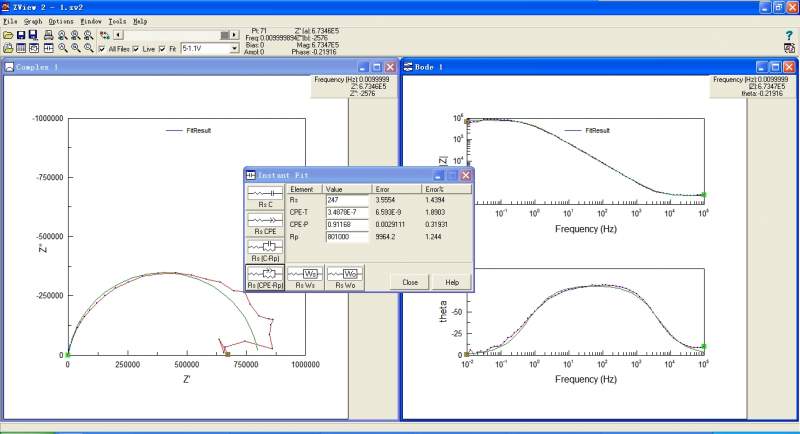This screenshot has width=800, height=434.
Task: Click the second floppy disk save-as icon
Action: tap(33, 35)
